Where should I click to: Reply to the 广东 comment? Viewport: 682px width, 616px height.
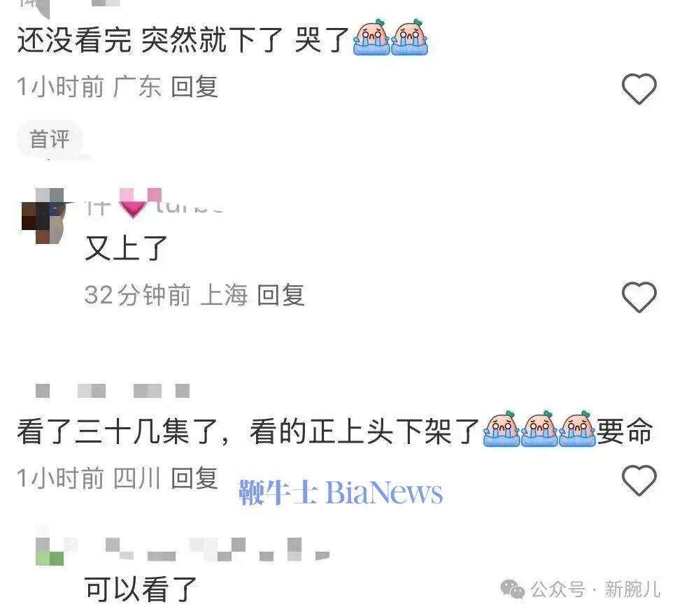tap(194, 87)
